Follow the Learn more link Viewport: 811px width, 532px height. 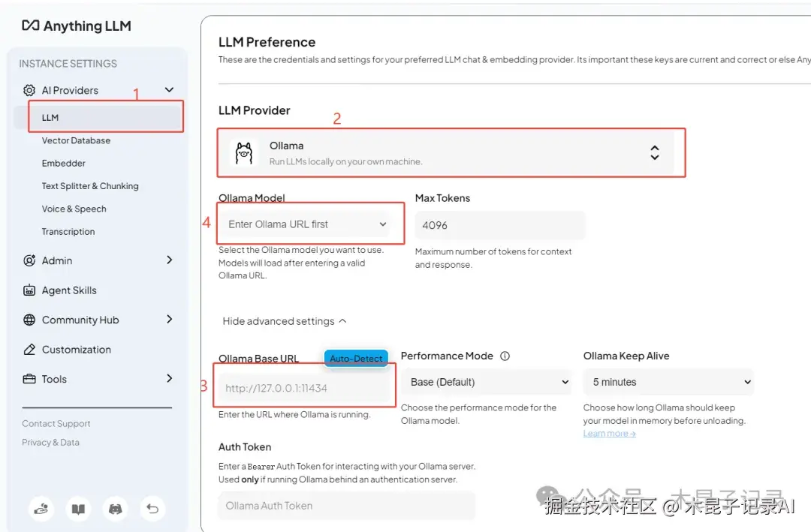[x=609, y=433]
